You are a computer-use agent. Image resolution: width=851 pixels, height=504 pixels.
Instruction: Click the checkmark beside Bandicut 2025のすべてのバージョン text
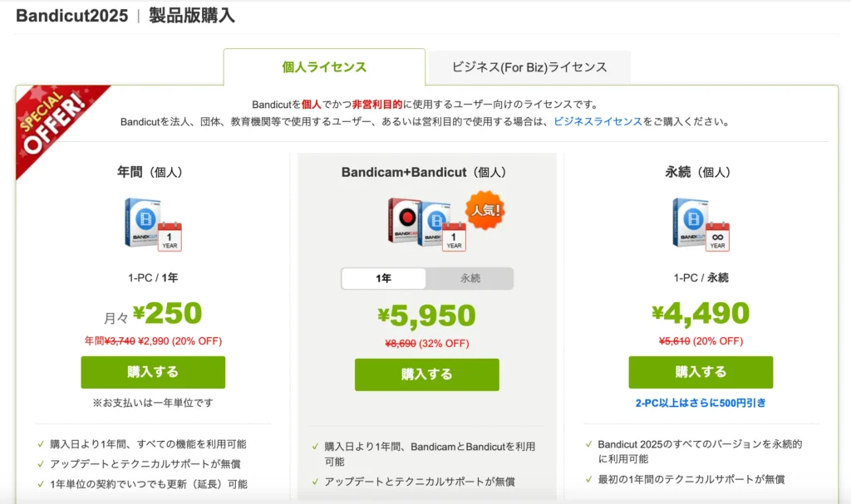[x=589, y=444]
